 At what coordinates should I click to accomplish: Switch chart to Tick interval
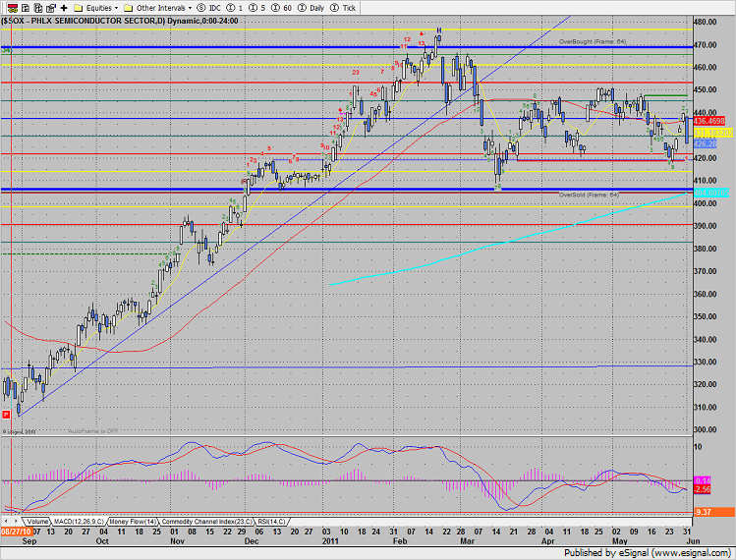[x=343, y=8]
